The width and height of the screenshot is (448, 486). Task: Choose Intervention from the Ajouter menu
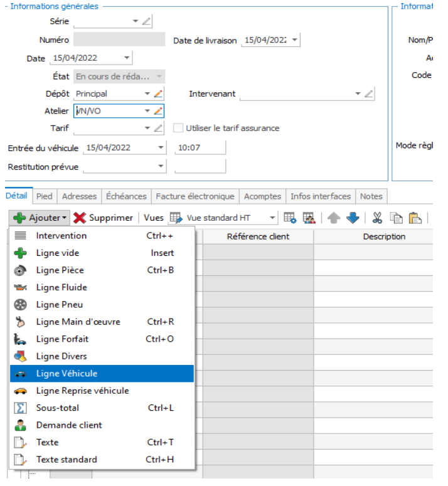coord(102,236)
